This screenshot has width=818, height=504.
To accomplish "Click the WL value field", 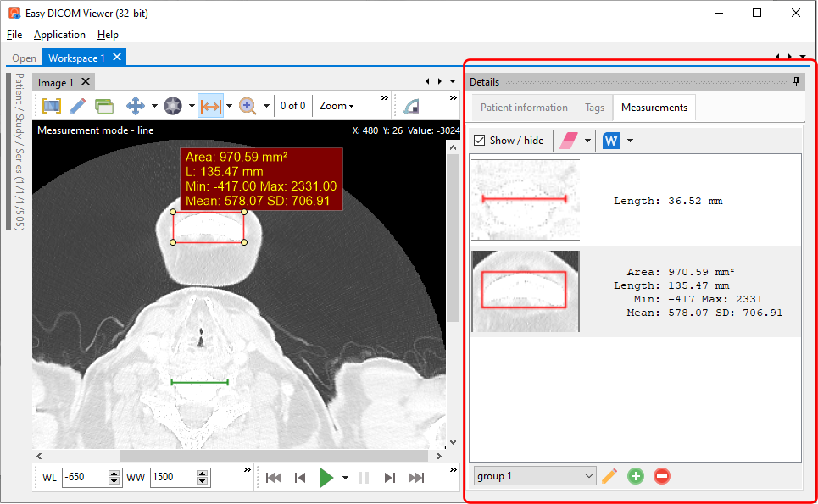I will click(85, 477).
